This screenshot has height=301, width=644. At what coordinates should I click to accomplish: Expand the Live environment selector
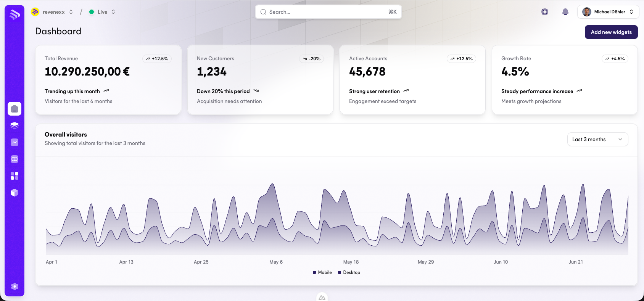tap(102, 12)
